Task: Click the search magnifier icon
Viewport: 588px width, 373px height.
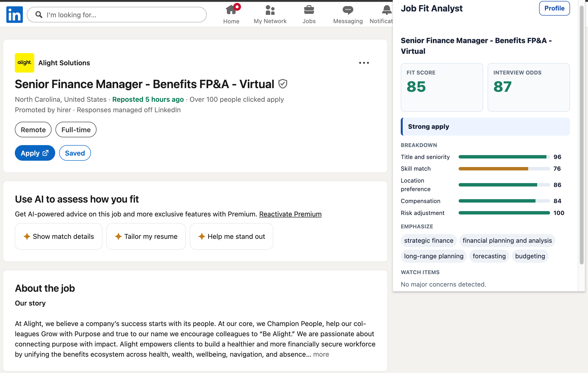Action: pos(39,15)
